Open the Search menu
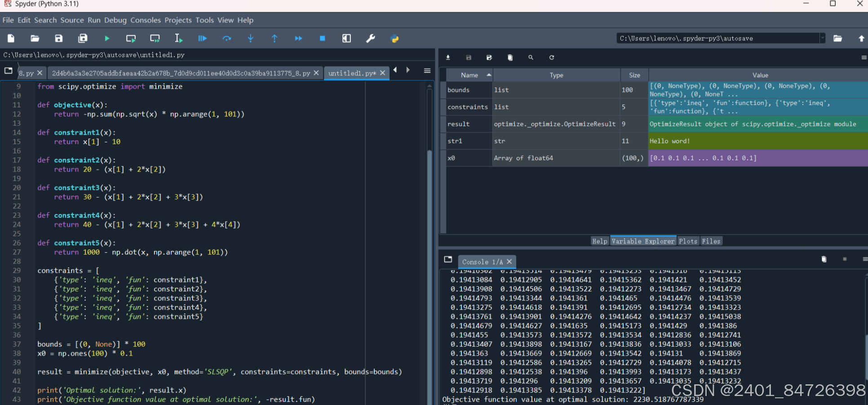 click(x=45, y=20)
